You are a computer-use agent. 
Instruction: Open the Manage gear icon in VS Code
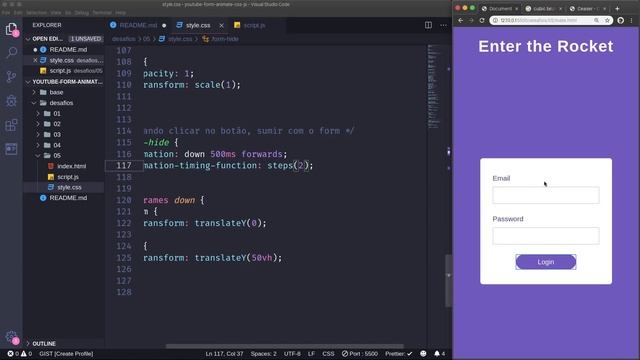click(11, 337)
